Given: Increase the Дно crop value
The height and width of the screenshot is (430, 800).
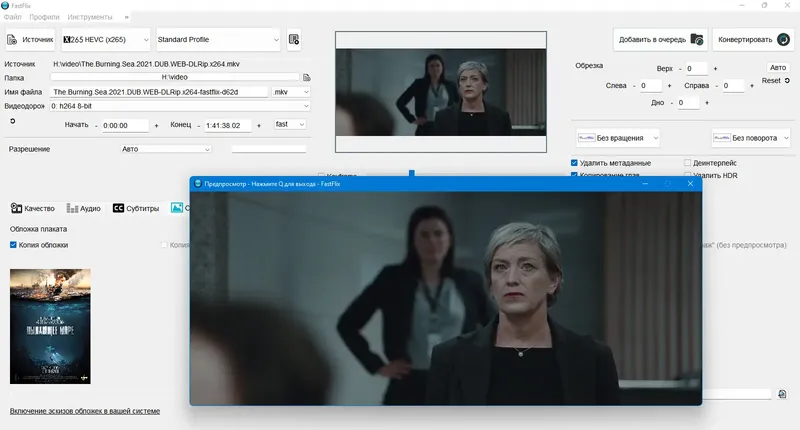Looking at the screenshot, I should (707, 103).
